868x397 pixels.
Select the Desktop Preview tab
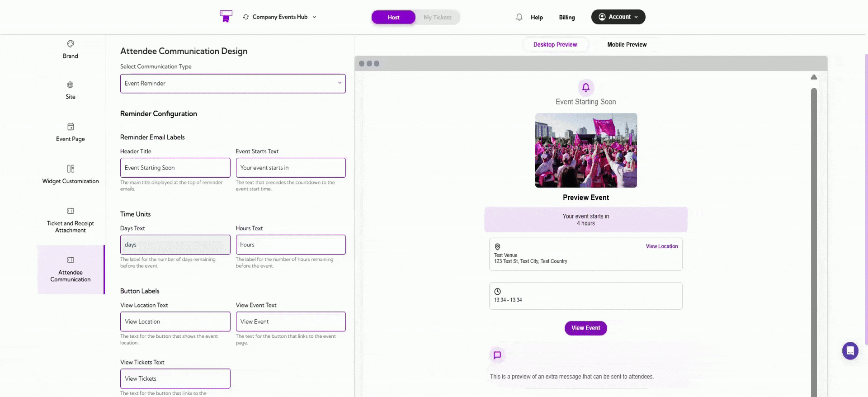click(x=555, y=44)
